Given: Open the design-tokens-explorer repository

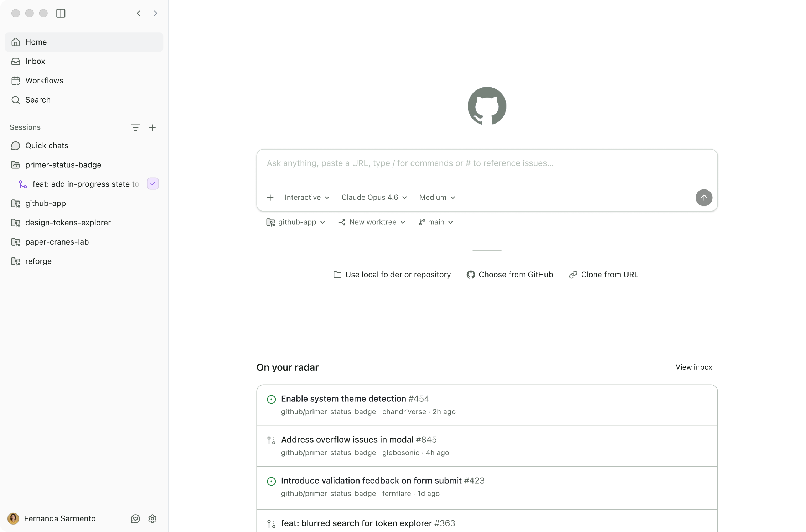Looking at the screenshot, I should [84, 223].
